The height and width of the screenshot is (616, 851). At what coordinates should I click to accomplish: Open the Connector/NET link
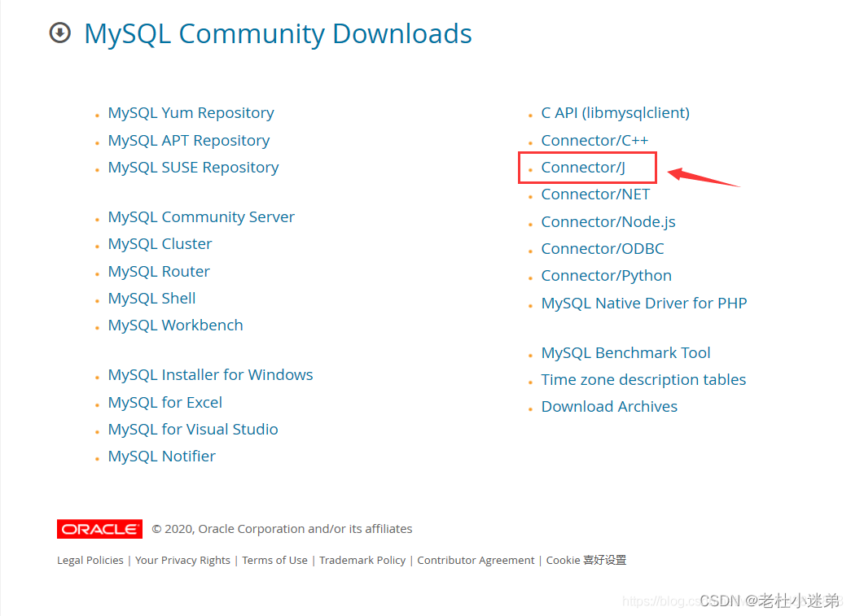pos(595,194)
